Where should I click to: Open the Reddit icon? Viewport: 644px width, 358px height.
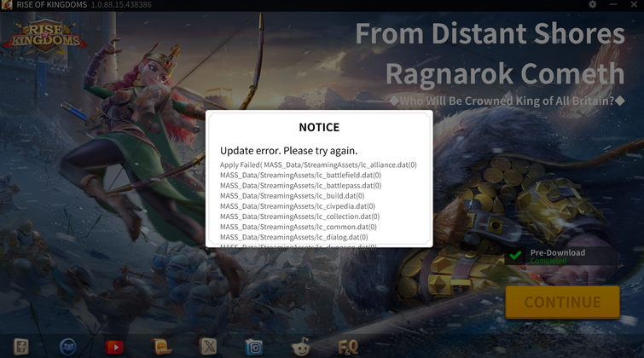point(301,347)
